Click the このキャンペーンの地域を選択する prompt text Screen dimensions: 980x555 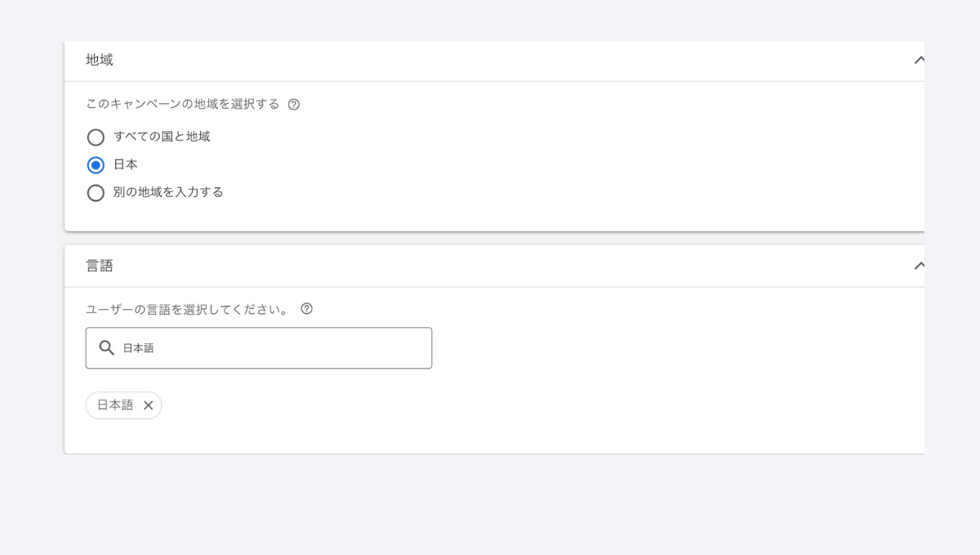point(182,104)
